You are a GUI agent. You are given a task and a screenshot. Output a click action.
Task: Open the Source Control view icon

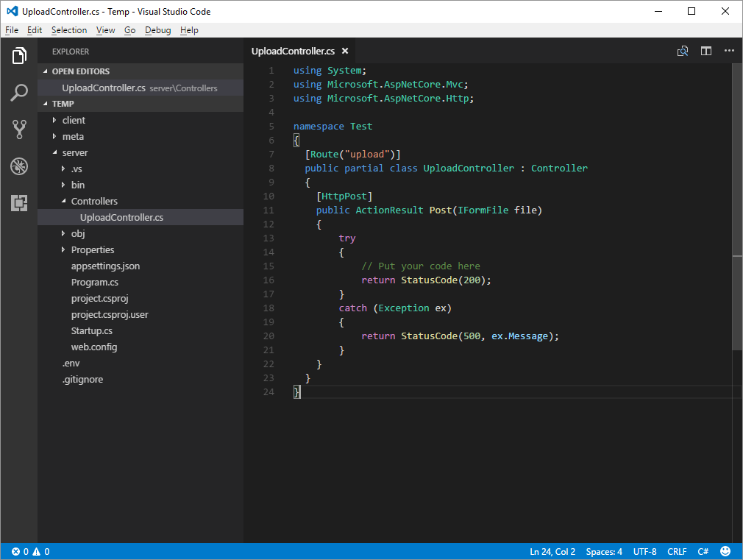point(19,129)
